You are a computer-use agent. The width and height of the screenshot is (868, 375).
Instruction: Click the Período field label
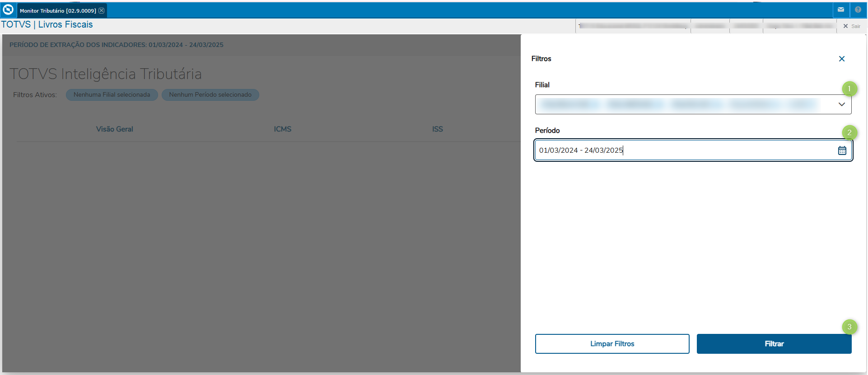pos(547,131)
